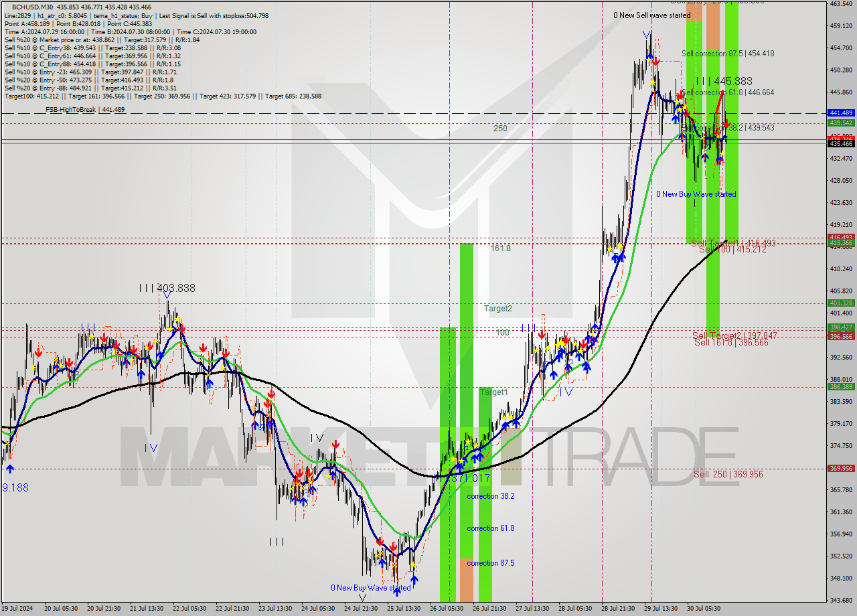Click the 'Sell 250 | 369.956' label
857x616 pixels.
pyautogui.click(x=728, y=474)
